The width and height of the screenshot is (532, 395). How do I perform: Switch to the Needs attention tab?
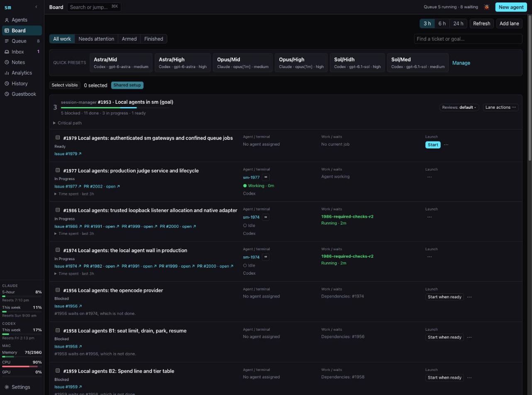(x=96, y=39)
